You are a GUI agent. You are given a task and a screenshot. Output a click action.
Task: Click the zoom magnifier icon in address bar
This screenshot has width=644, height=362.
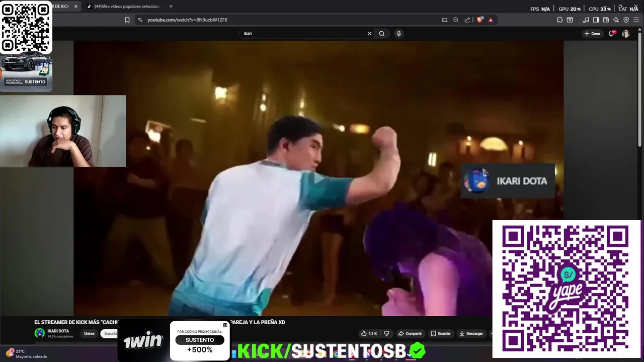(x=456, y=20)
